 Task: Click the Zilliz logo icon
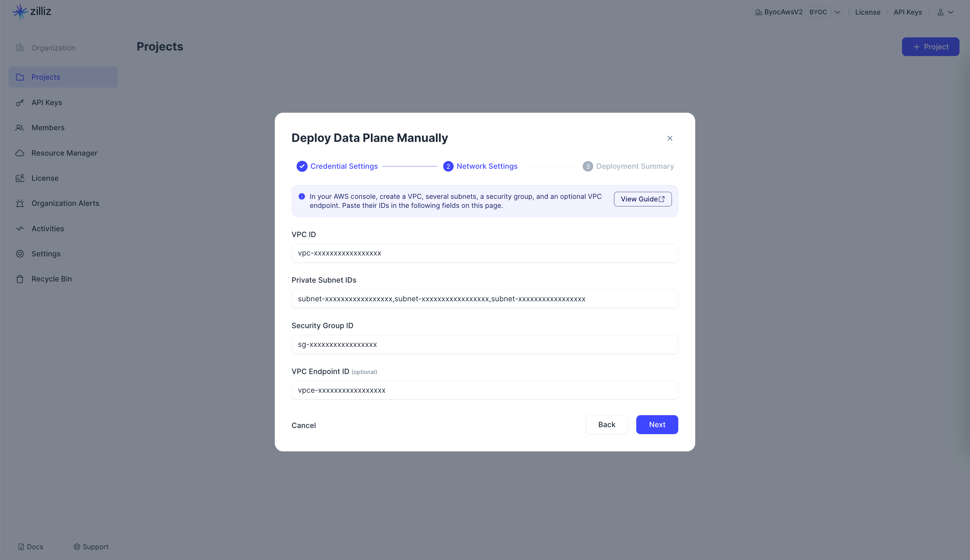[20, 12]
